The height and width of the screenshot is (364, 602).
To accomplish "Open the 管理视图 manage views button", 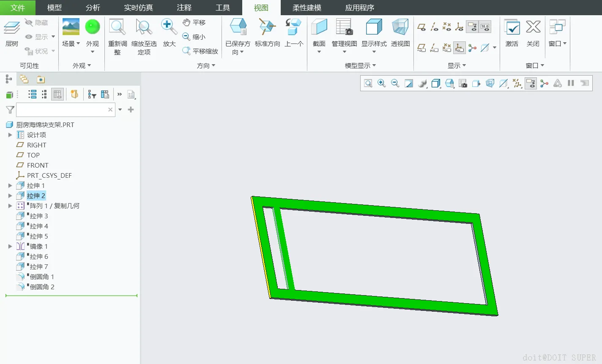I will pyautogui.click(x=345, y=36).
